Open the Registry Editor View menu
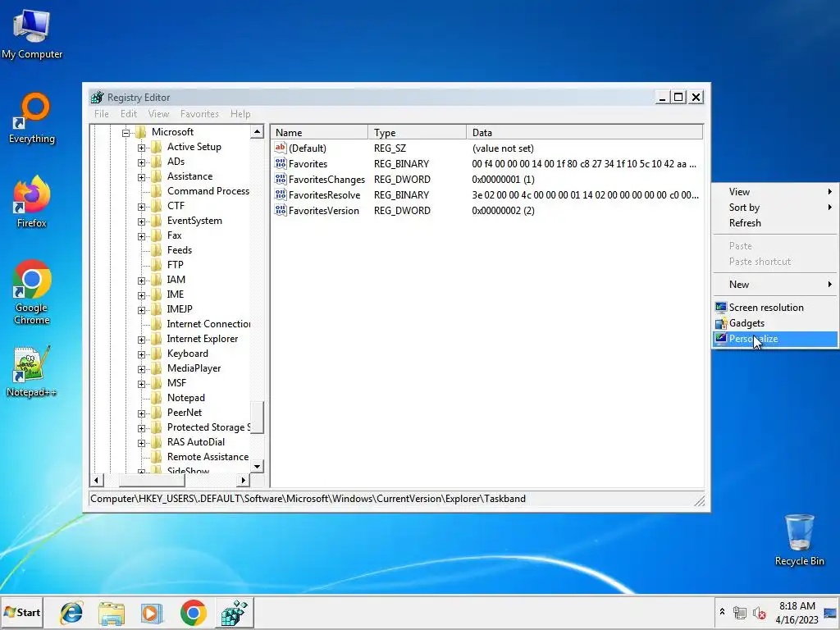This screenshot has height=630, width=840. click(x=158, y=113)
